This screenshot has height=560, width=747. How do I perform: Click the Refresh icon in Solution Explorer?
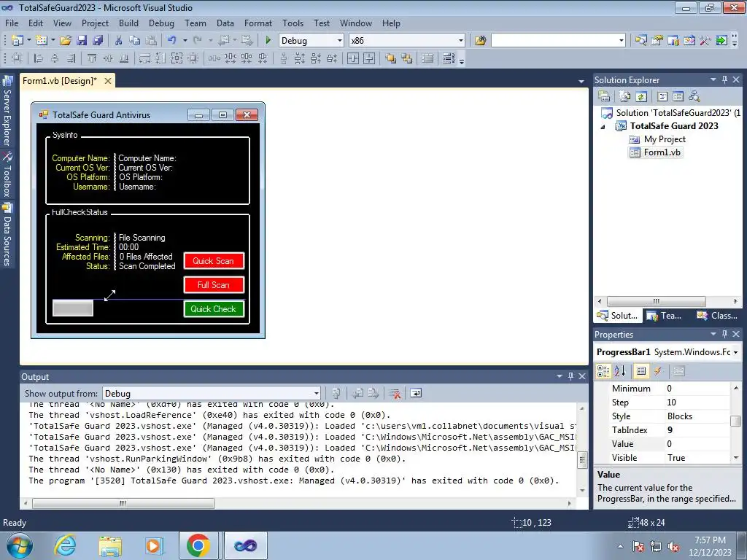pyautogui.click(x=641, y=97)
